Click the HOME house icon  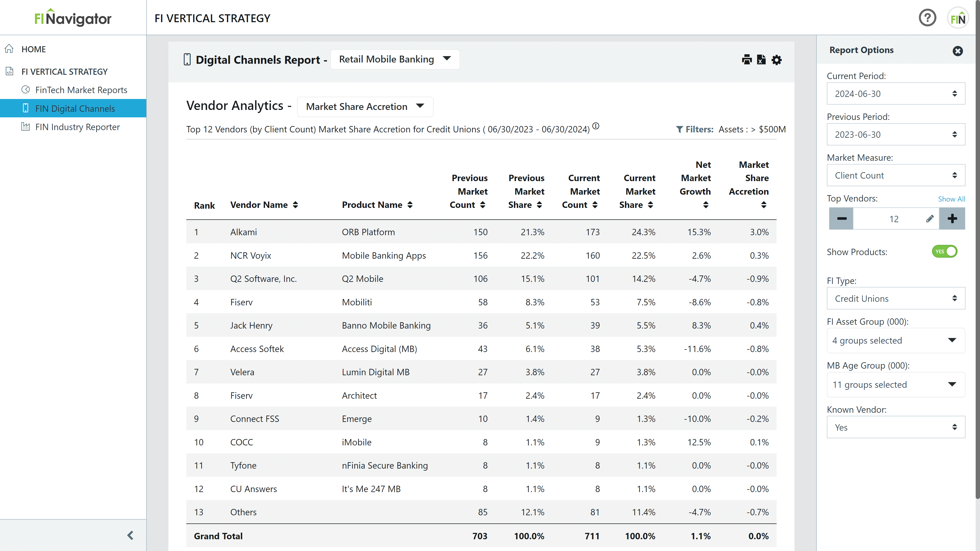click(9, 49)
